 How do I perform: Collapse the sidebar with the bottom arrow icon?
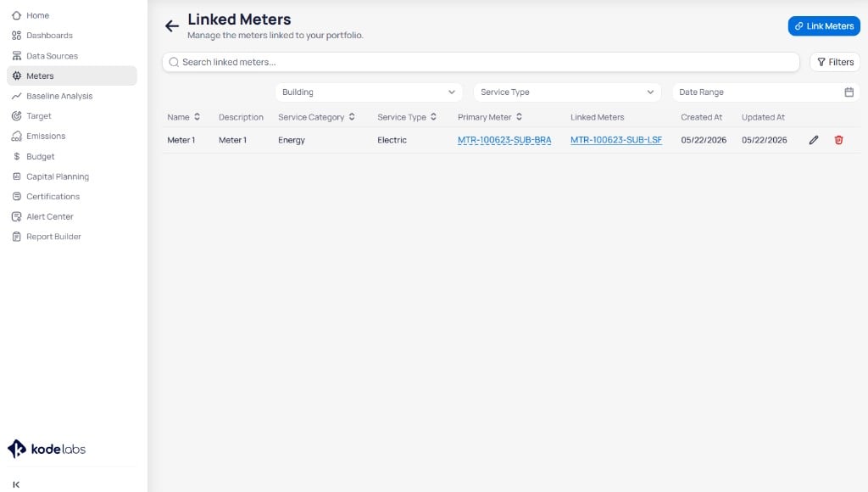pyautogui.click(x=16, y=484)
